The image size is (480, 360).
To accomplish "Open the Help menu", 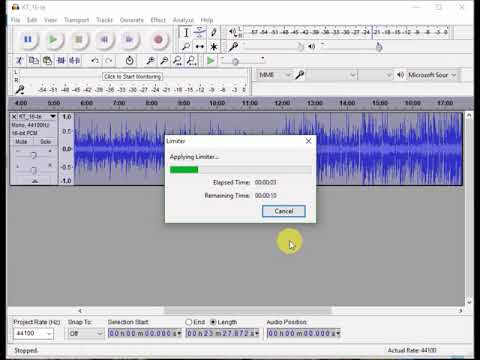I will click(x=207, y=20).
